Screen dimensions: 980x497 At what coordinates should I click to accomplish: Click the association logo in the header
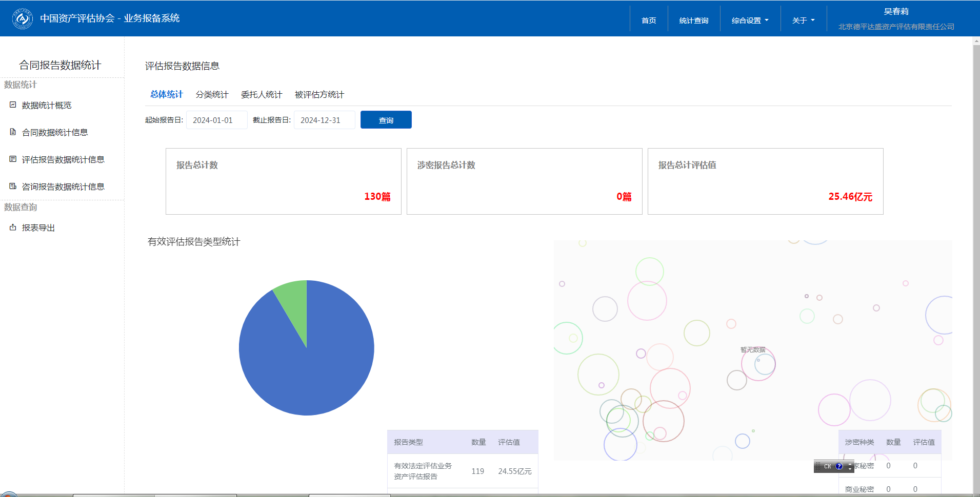click(22, 19)
